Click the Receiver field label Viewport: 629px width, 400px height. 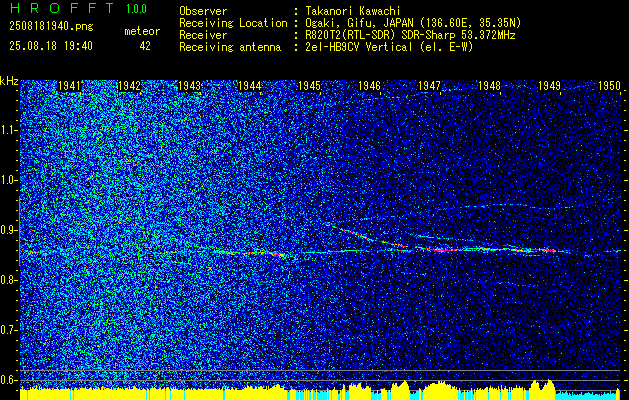click(x=203, y=35)
